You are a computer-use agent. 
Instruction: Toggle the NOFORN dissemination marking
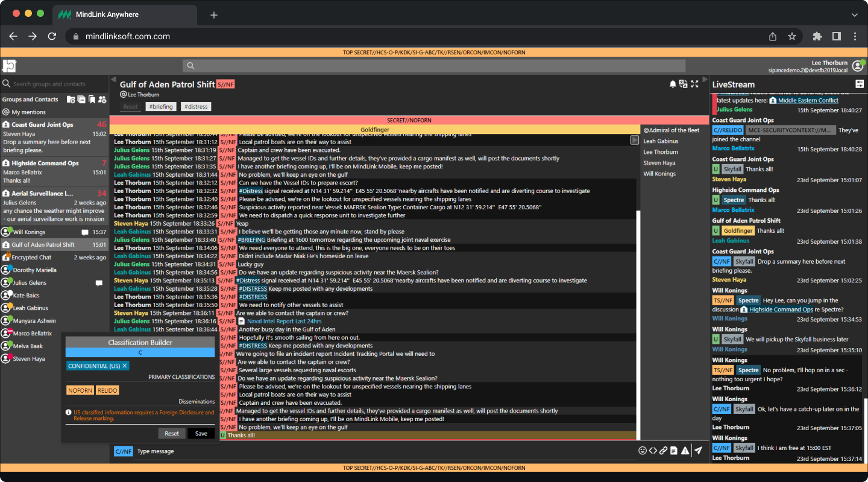tap(80, 390)
